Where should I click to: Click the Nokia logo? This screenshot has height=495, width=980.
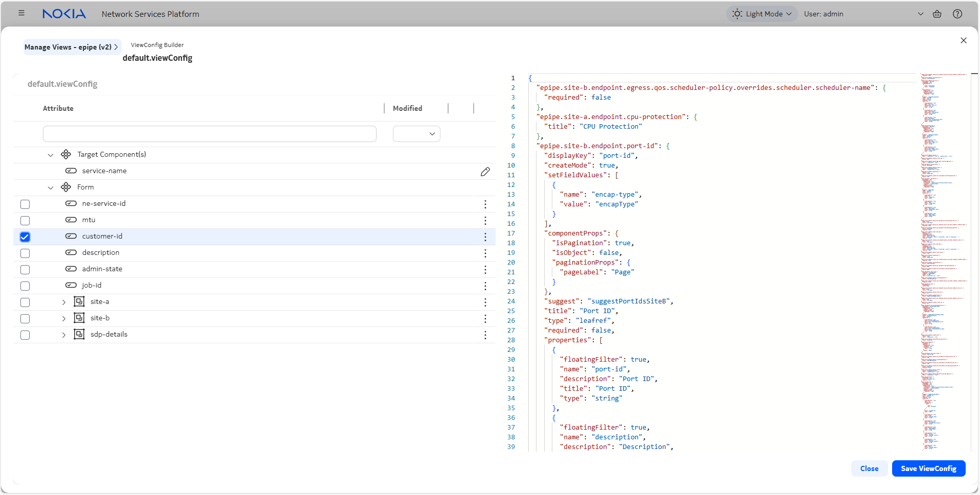64,14
